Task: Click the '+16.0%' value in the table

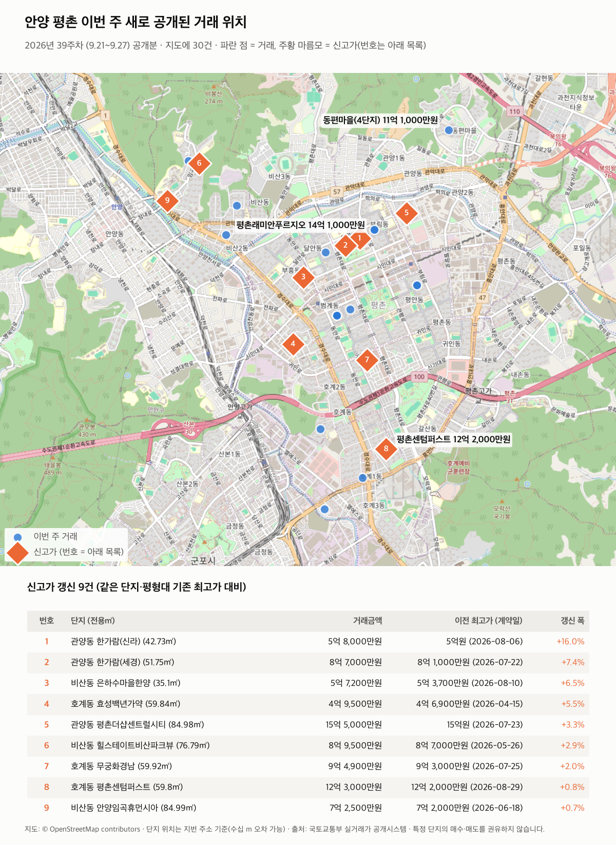Action: click(571, 642)
